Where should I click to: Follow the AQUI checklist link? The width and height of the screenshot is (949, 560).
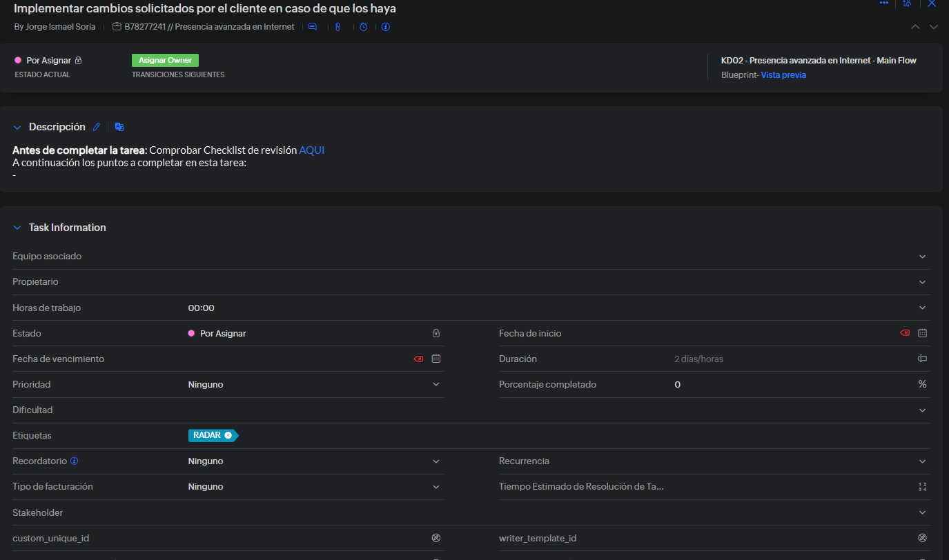(311, 150)
